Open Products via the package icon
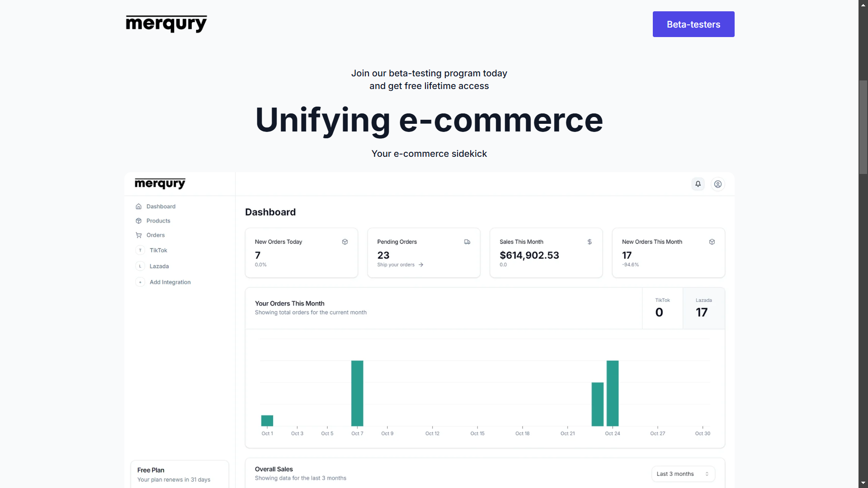Screen dimensions: 868x488 138,221
